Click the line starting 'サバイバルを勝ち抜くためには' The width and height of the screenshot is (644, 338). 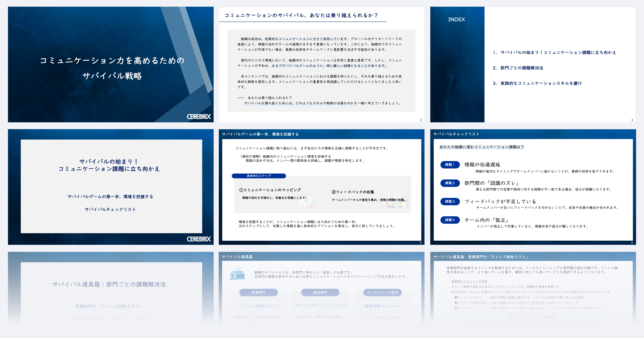323,103
